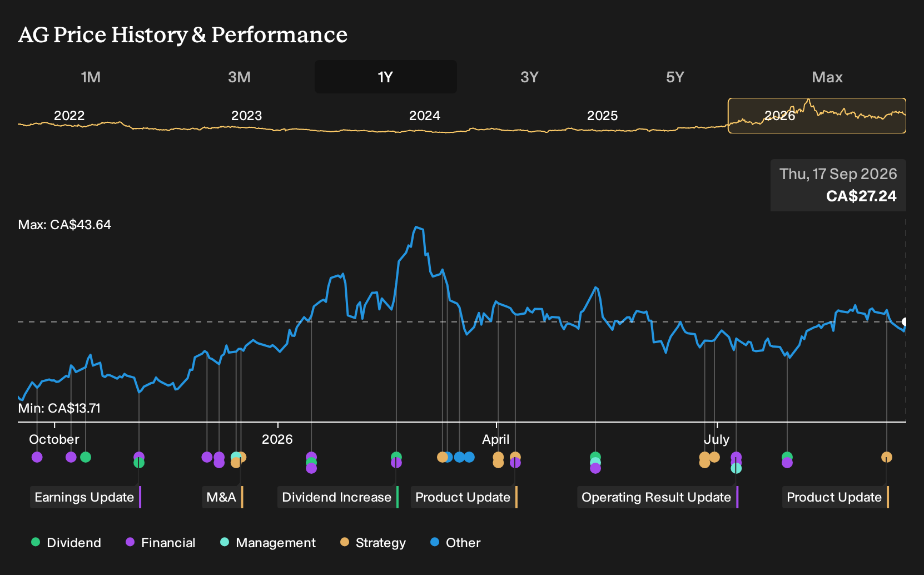
Task: Click the first purple event dot under October
Action: pyautogui.click(x=37, y=457)
